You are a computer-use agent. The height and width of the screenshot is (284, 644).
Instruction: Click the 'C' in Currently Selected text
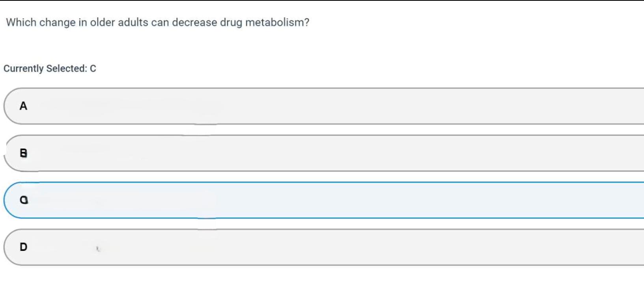(x=93, y=69)
